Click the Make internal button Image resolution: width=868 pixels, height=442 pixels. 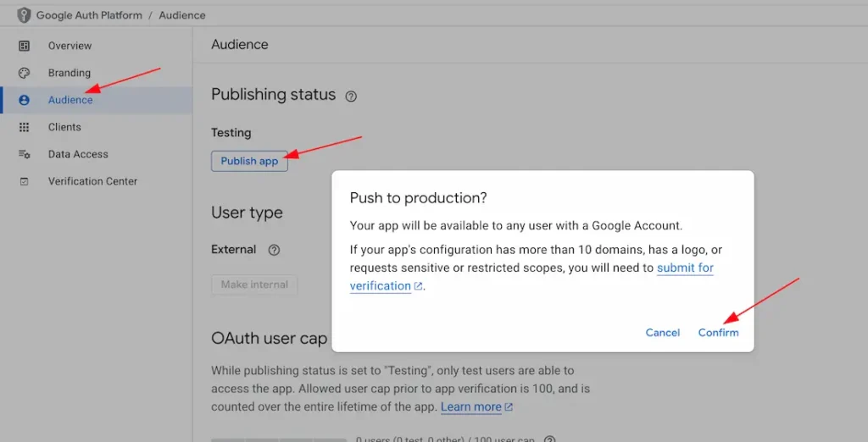click(x=254, y=285)
